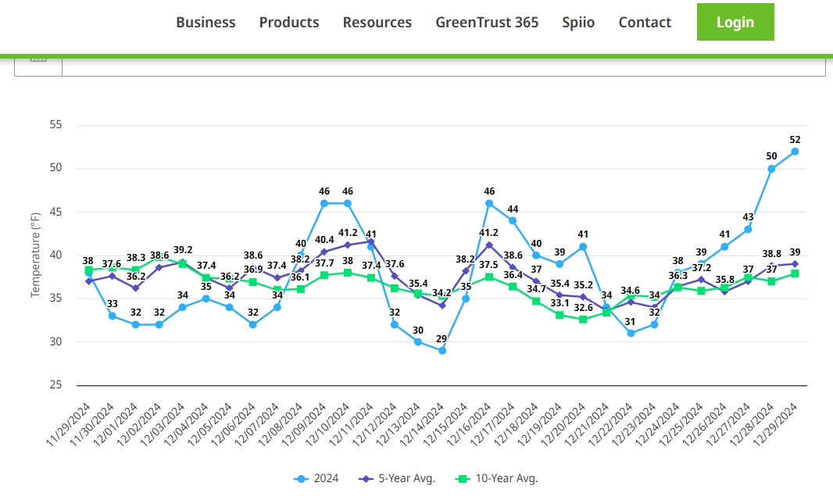Toggle the 5-Year Avg. legend series
The width and height of the screenshot is (833, 504).
coord(397,478)
